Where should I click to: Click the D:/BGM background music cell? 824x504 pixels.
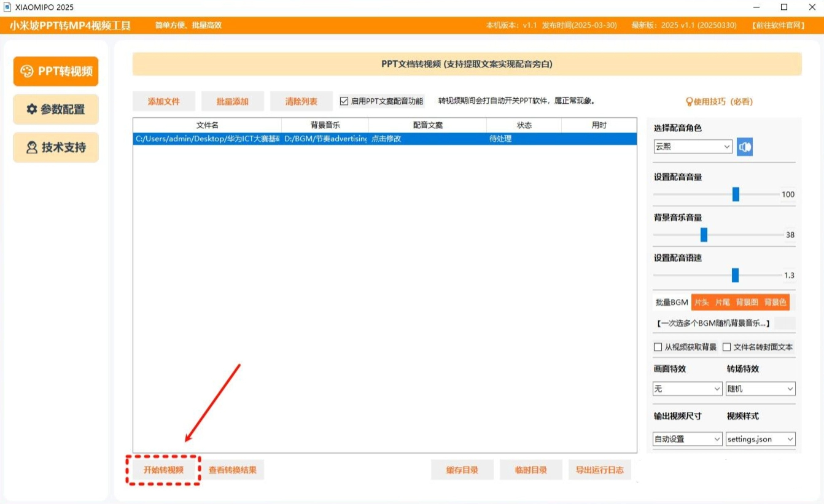[325, 139]
